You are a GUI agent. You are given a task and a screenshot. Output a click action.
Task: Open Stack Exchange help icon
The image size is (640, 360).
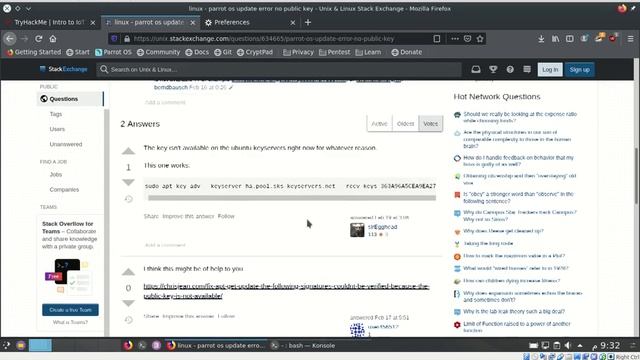tap(510, 69)
